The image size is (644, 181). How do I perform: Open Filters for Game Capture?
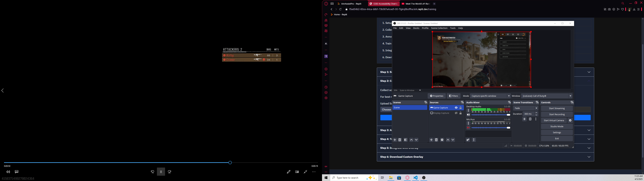(x=453, y=96)
